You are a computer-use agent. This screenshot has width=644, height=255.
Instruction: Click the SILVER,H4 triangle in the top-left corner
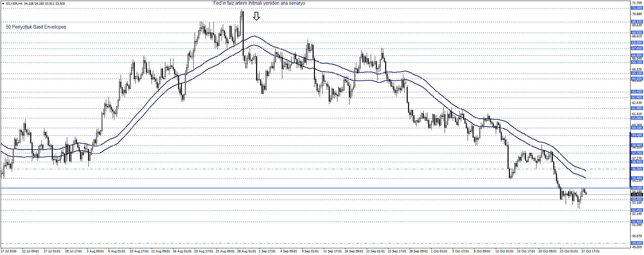(x=3, y=3)
